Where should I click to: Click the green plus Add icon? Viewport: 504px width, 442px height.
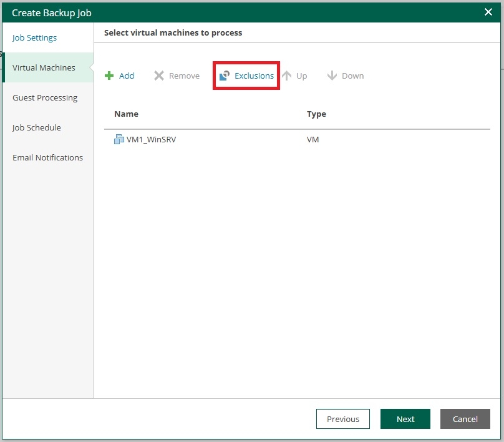pyautogui.click(x=109, y=76)
